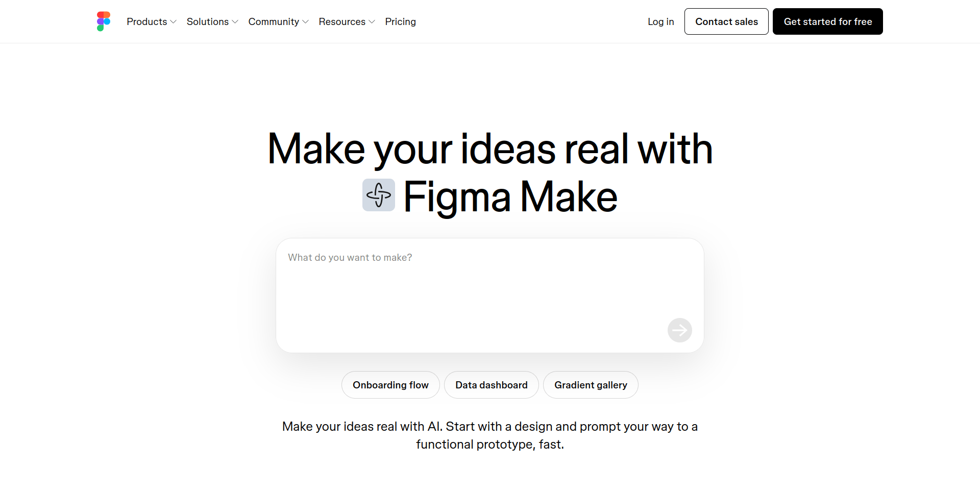Pick the Gradient gallery suggestion
Image resolution: width=980 pixels, height=492 pixels.
click(x=591, y=385)
